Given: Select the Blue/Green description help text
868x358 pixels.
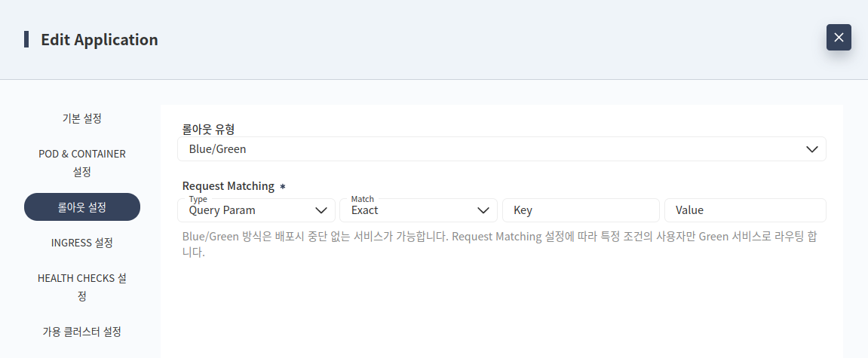Looking at the screenshot, I should click(x=499, y=244).
